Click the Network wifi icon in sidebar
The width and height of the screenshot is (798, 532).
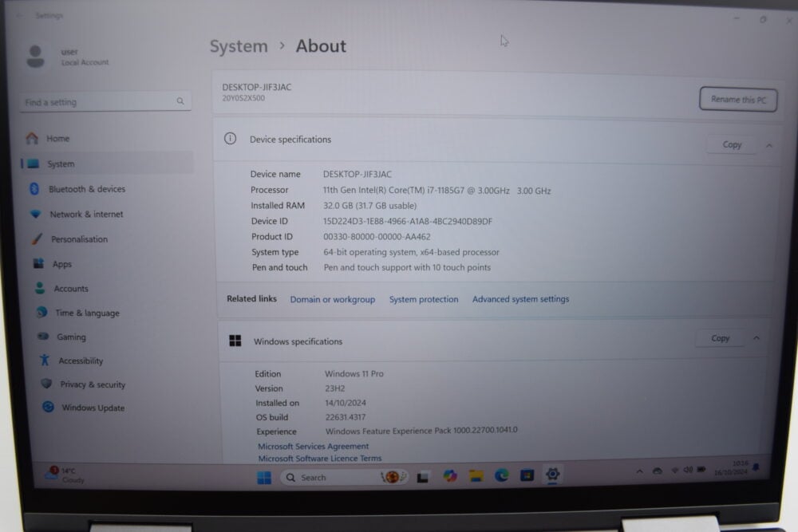[36, 214]
